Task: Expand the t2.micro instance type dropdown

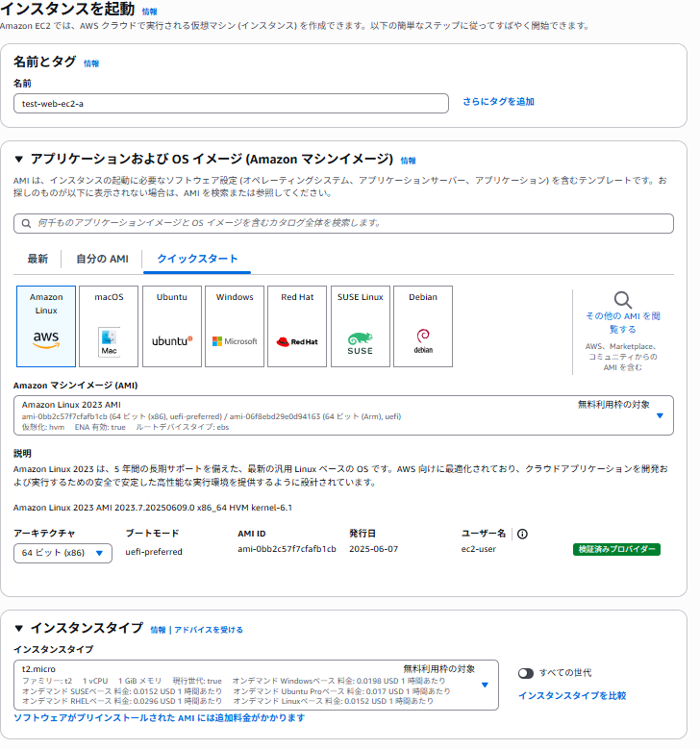Action: coord(485,685)
